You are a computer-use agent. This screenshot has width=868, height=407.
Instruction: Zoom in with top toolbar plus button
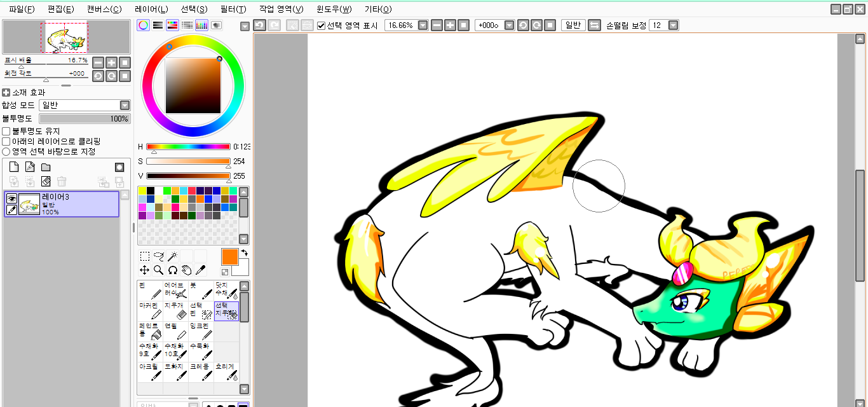pyautogui.click(x=450, y=25)
